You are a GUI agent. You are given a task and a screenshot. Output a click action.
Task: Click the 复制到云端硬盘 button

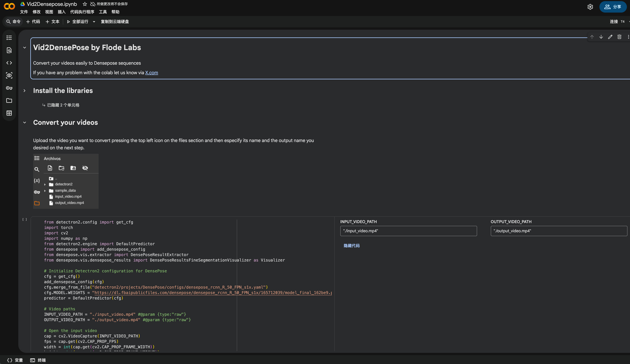tap(115, 22)
